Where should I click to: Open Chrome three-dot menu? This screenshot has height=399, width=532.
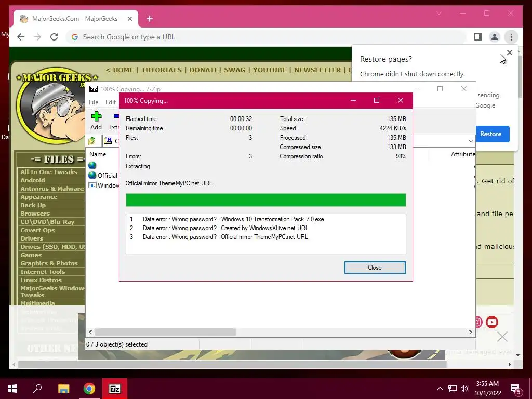click(x=511, y=37)
